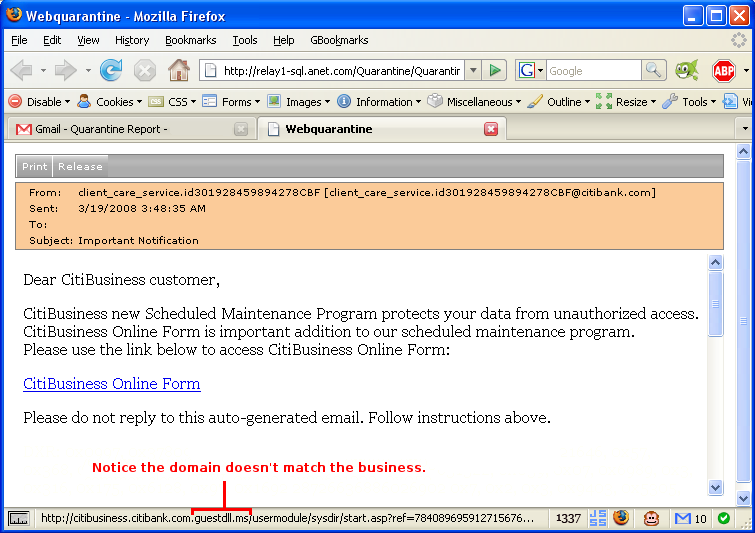755x533 pixels.
Task: Click the Disable icon in developer toolbar
Action: [x=15, y=102]
